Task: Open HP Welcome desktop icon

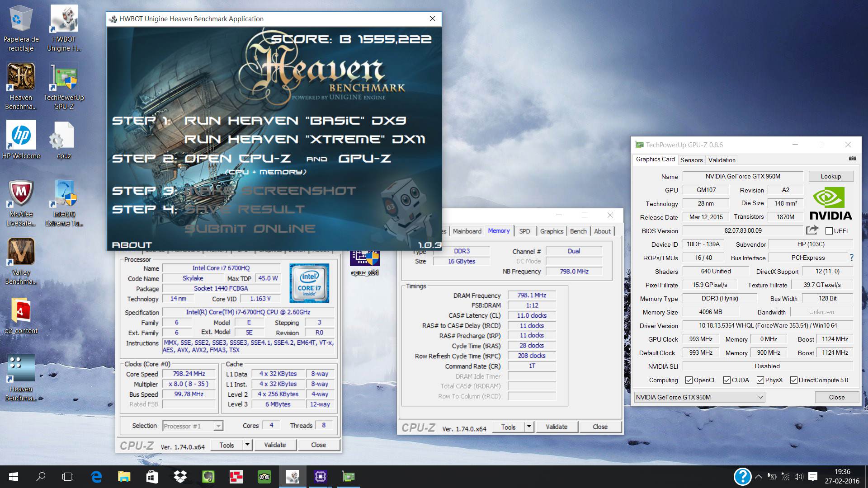Action: [21, 140]
